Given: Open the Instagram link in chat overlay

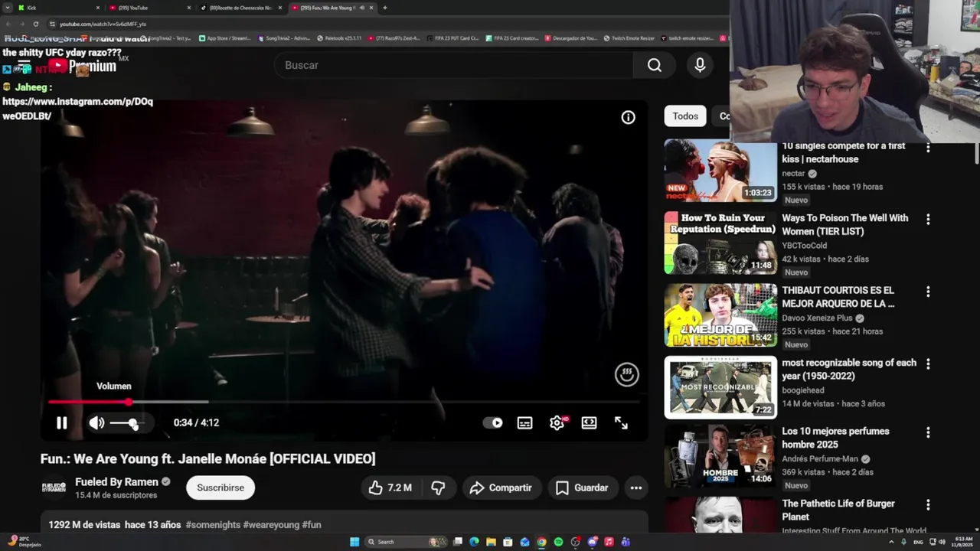Looking at the screenshot, I should [x=77, y=109].
